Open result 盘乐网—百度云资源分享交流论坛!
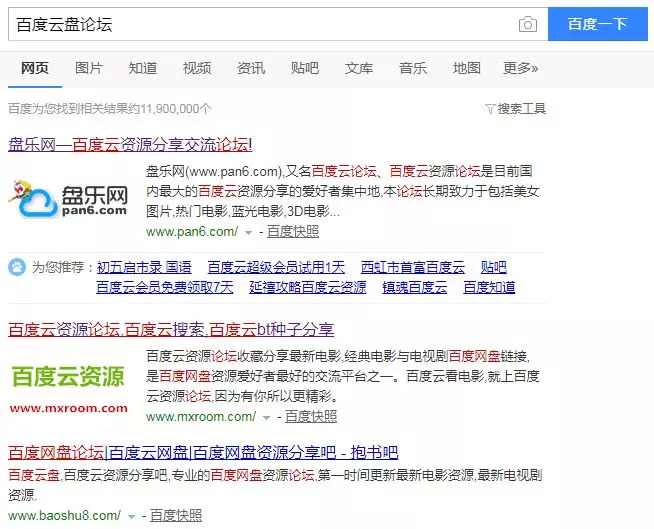Screen dimensions: 654x529 pyautogui.click(x=130, y=145)
